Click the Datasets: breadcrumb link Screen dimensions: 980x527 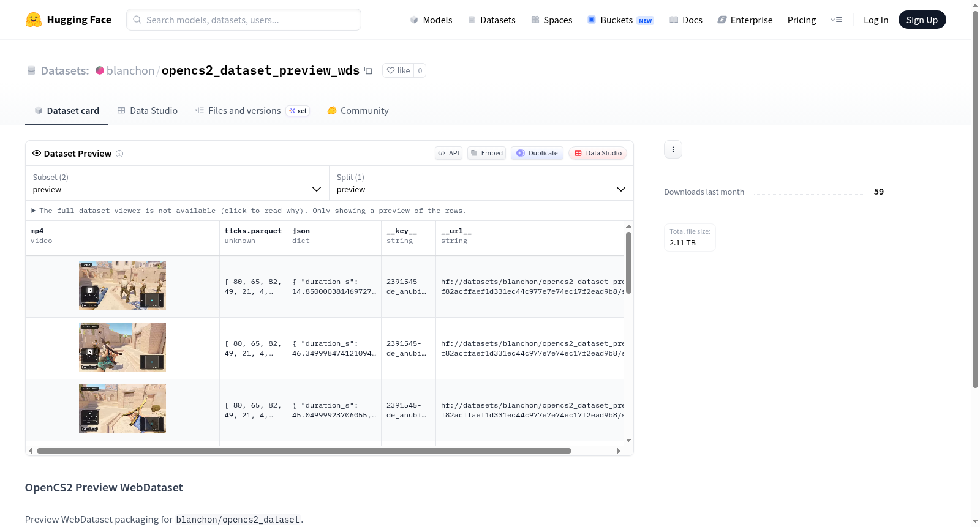tap(65, 71)
